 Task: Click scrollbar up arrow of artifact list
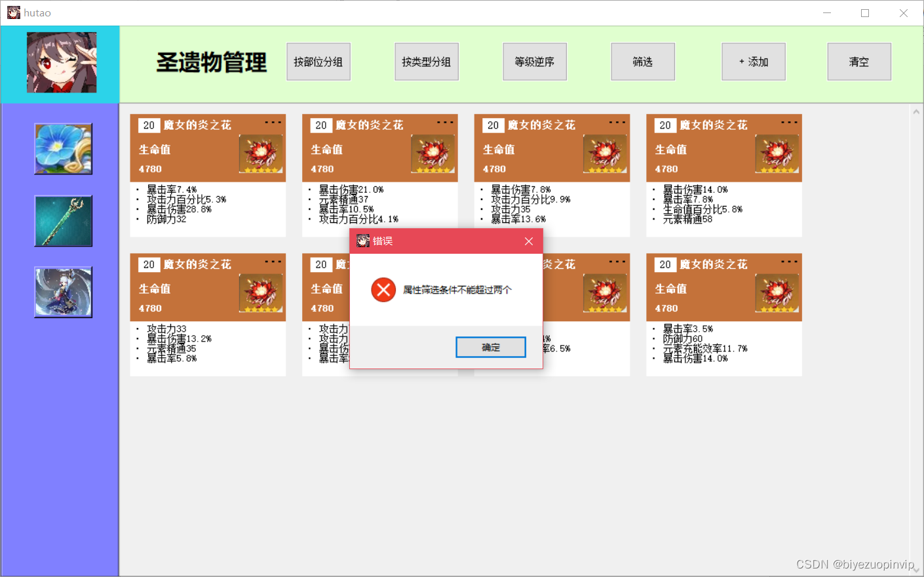pyautogui.click(x=916, y=111)
